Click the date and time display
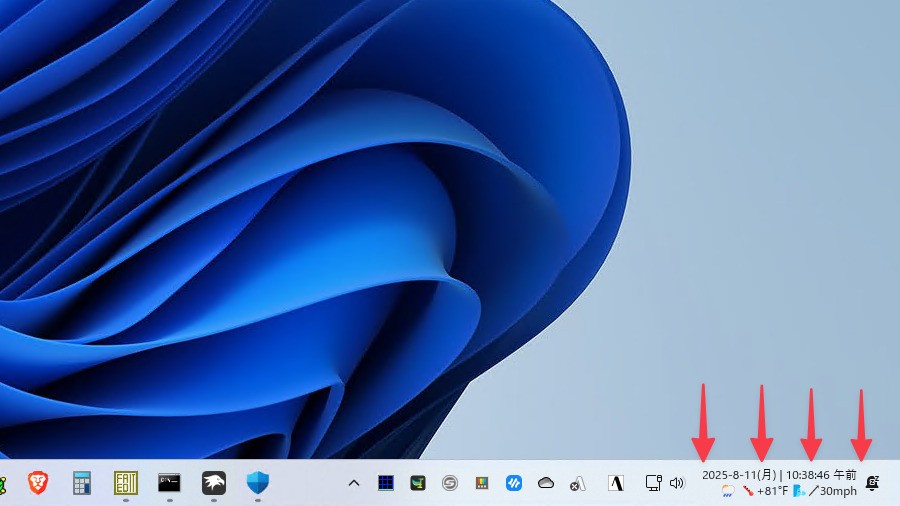The image size is (900, 506). [779, 475]
